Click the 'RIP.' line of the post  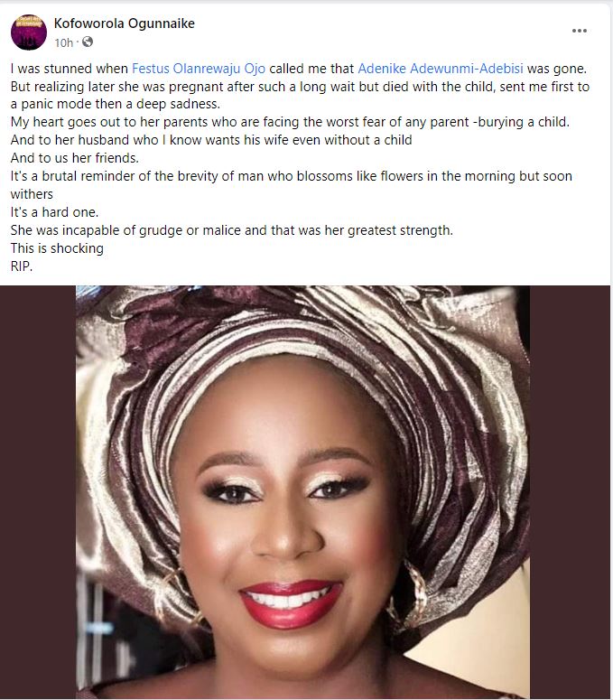click(22, 266)
